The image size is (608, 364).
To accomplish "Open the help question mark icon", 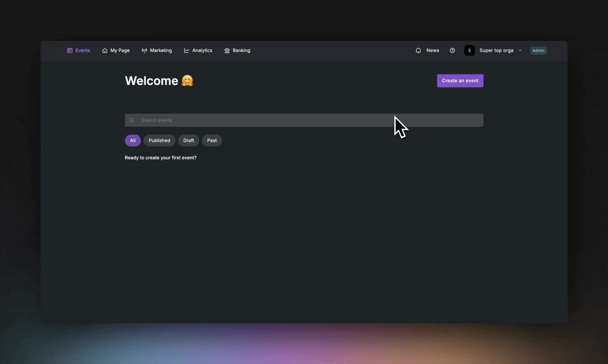I will click(x=452, y=51).
